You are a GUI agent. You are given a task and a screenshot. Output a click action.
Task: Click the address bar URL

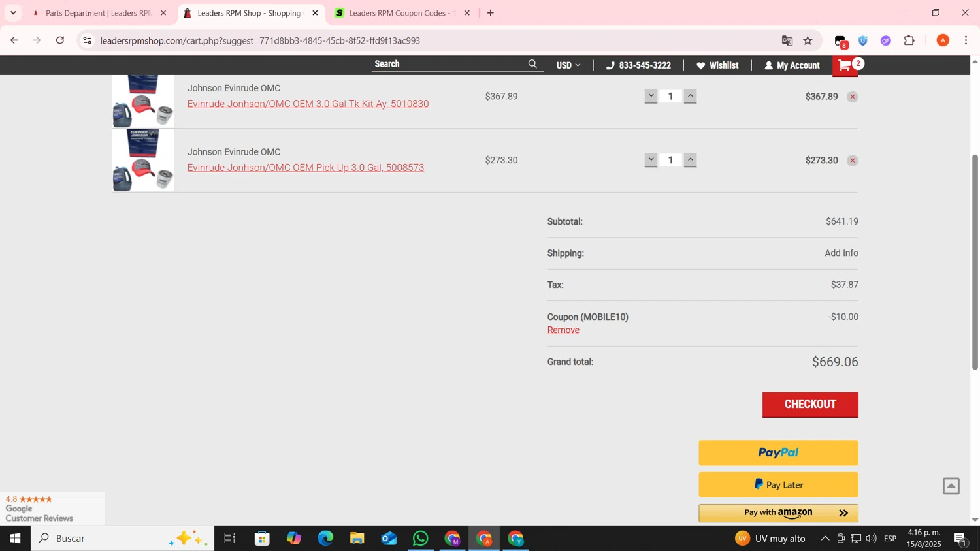(x=260, y=40)
